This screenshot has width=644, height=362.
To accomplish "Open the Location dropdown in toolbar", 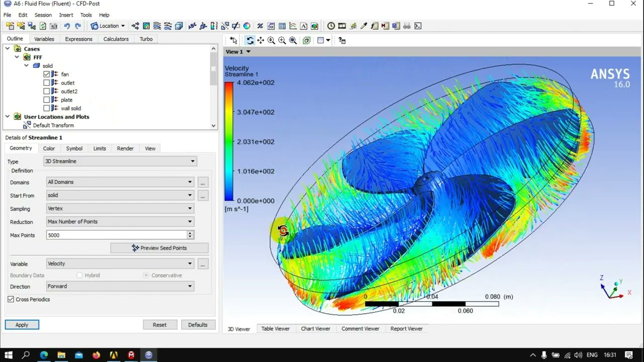I will click(108, 26).
